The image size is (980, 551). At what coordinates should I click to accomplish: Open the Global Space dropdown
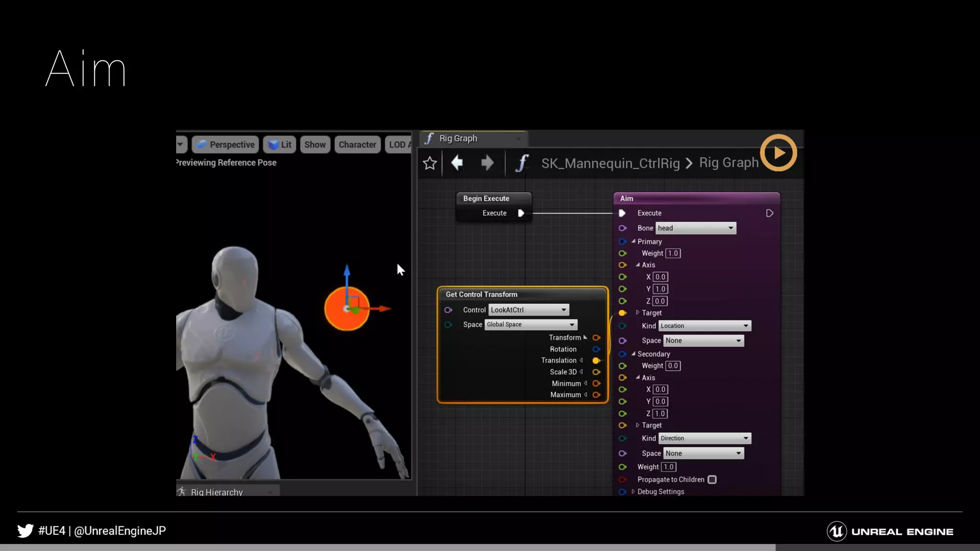pyautogui.click(x=531, y=325)
